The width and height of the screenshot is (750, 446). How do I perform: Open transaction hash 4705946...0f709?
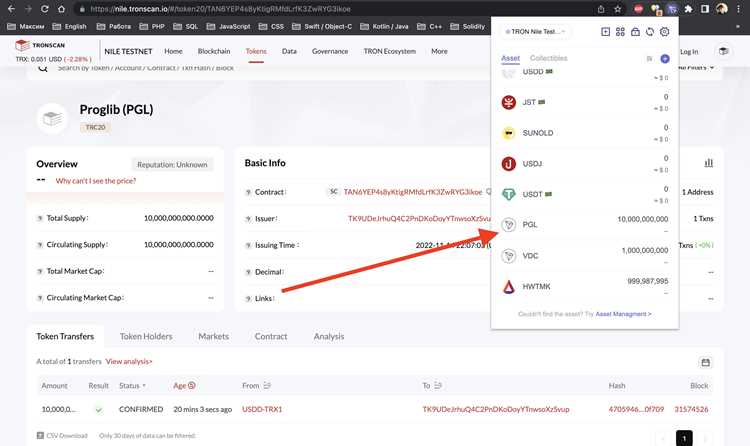click(x=636, y=409)
